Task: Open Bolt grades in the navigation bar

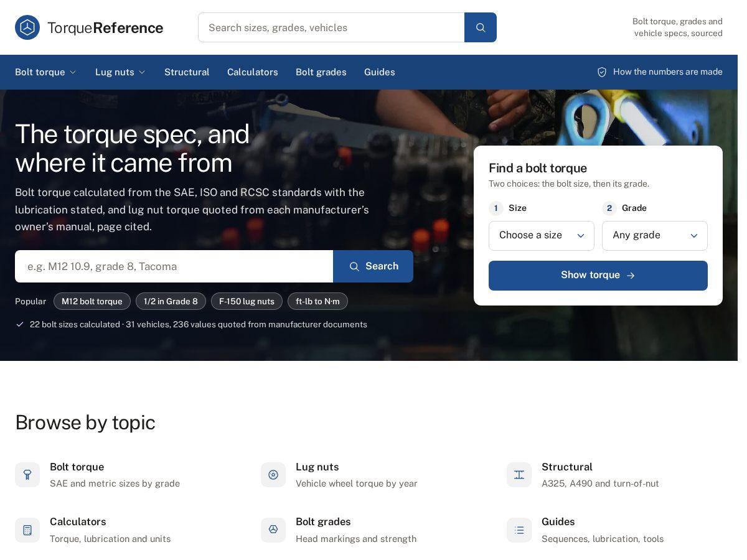Action: click(321, 72)
